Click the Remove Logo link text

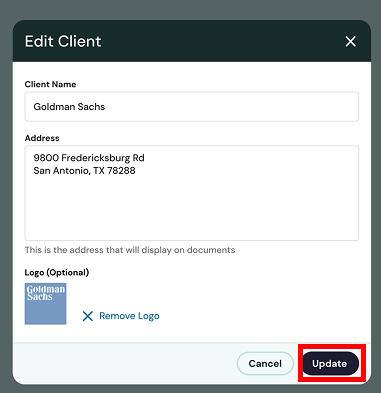point(129,316)
